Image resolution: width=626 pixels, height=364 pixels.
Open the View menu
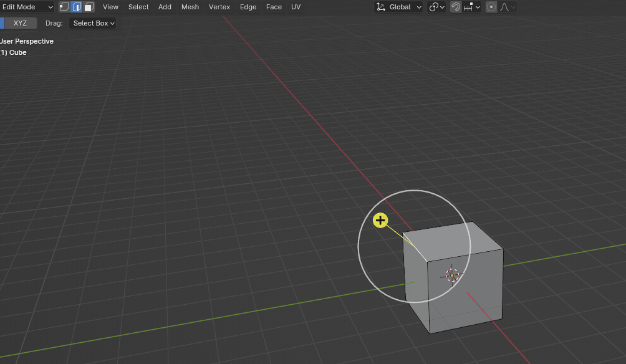110,7
